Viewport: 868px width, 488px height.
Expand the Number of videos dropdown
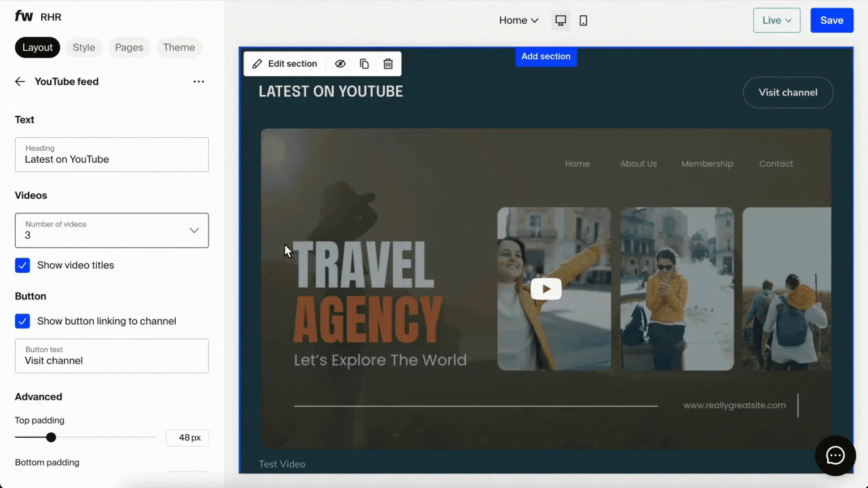112,230
